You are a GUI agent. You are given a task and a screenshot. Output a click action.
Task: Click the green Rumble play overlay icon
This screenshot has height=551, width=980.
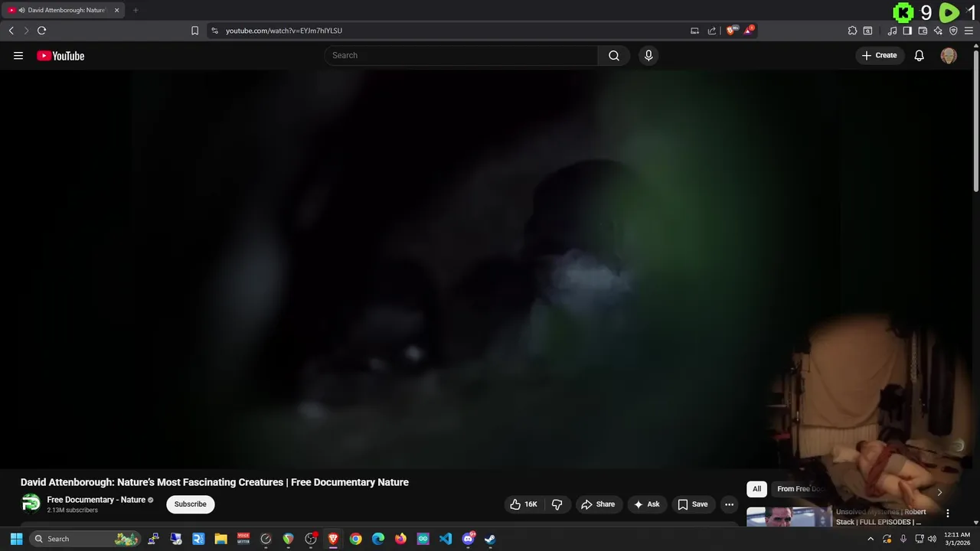949,12
